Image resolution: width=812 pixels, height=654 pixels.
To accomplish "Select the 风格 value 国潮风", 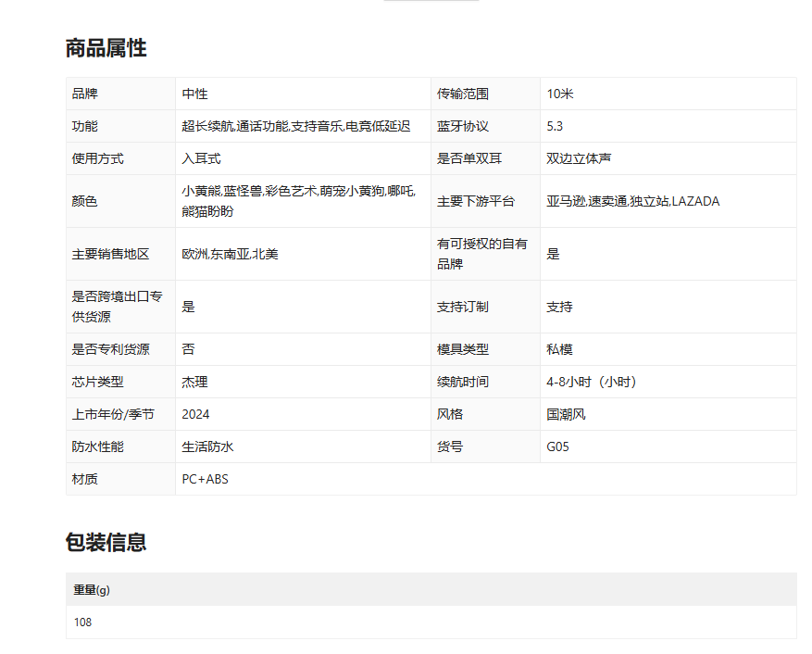I will [566, 414].
